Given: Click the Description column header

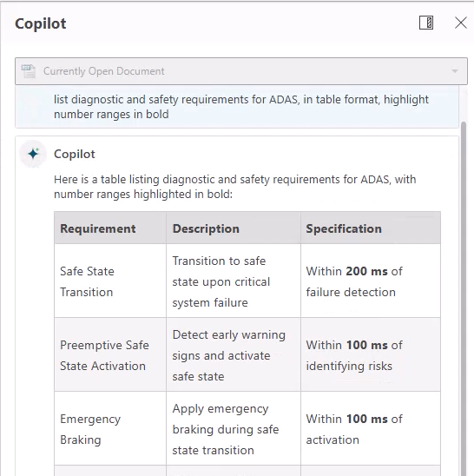Looking at the screenshot, I should point(234,228).
